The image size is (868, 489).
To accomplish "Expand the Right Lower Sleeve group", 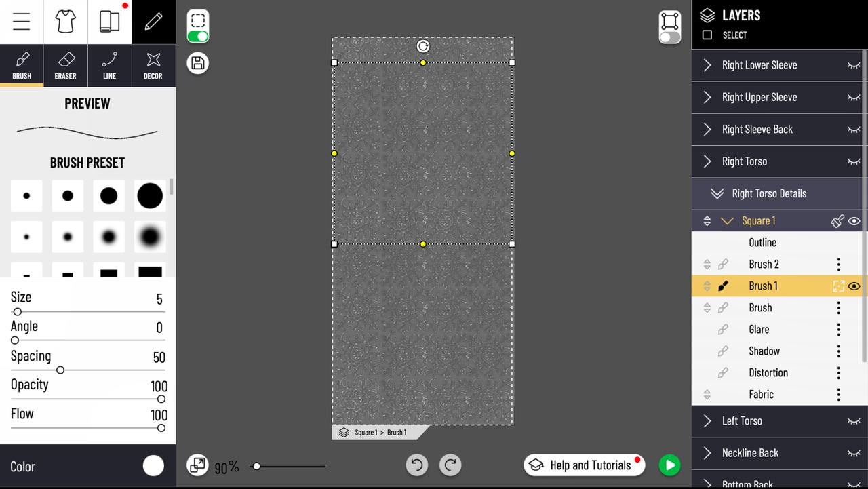I will point(707,65).
